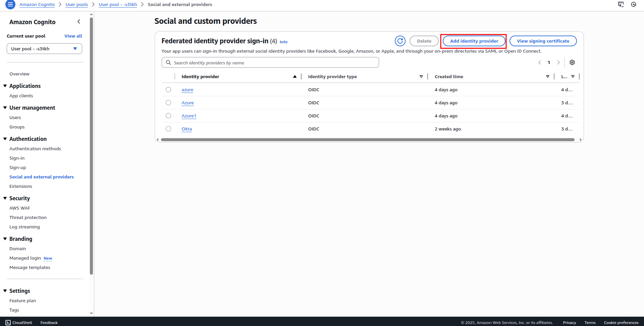Viewport: 644px width, 326px height.
Task: Open the lowercase azure provider link
Action: (187, 90)
